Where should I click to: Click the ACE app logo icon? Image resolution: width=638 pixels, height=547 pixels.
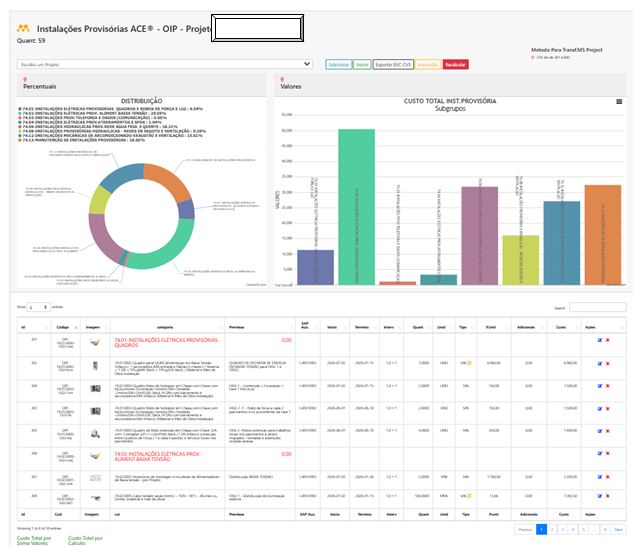point(23,28)
